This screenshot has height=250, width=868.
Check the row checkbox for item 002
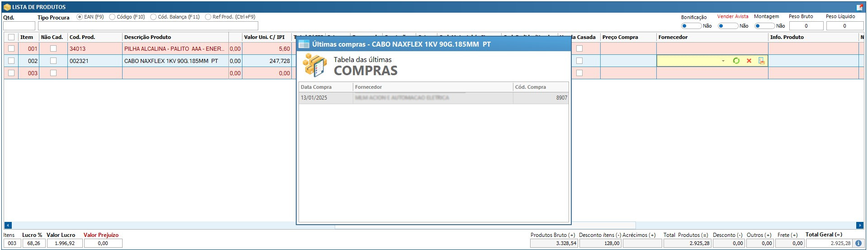pos(11,61)
